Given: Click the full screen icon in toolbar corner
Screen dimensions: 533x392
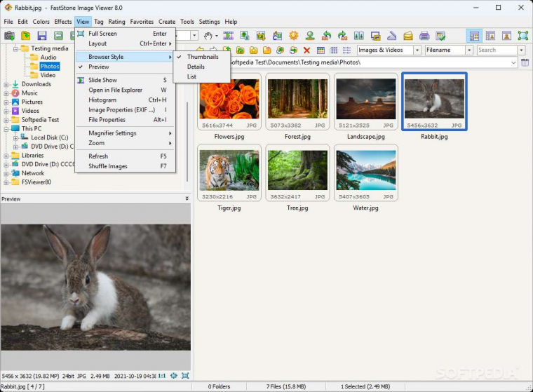Looking at the screenshot, I should pyautogui.click(x=522, y=36).
